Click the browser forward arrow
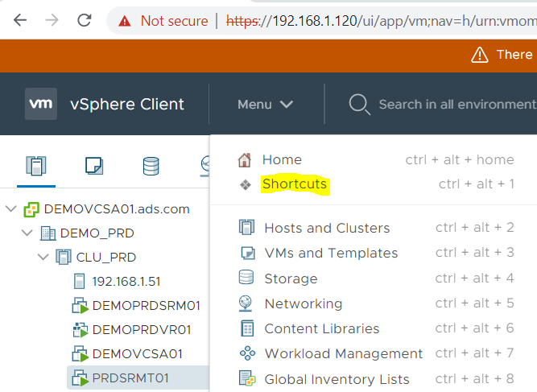 click(x=52, y=21)
